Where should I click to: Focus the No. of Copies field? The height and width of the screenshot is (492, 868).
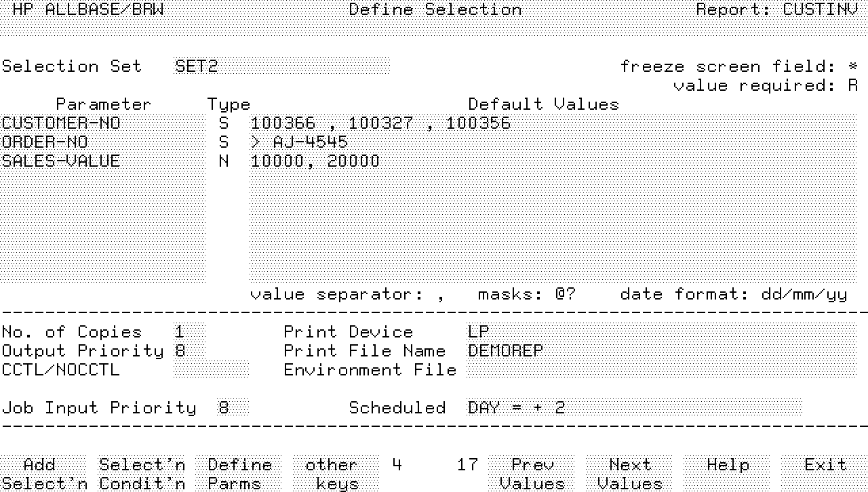tap(189, 332)
